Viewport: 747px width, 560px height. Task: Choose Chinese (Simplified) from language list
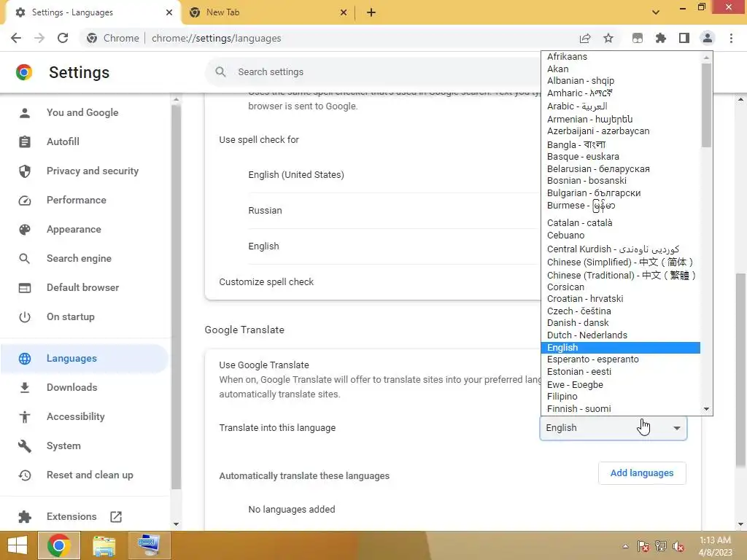click(620, 262)
